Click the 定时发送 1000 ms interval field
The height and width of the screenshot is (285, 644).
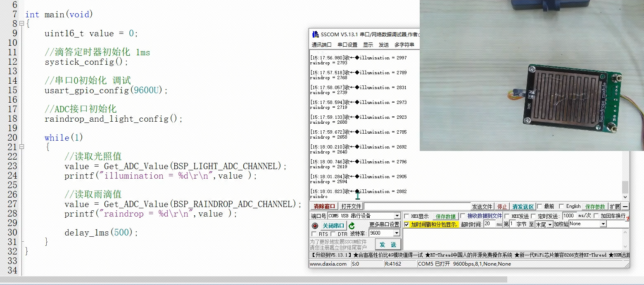click(x=570, y=216)
